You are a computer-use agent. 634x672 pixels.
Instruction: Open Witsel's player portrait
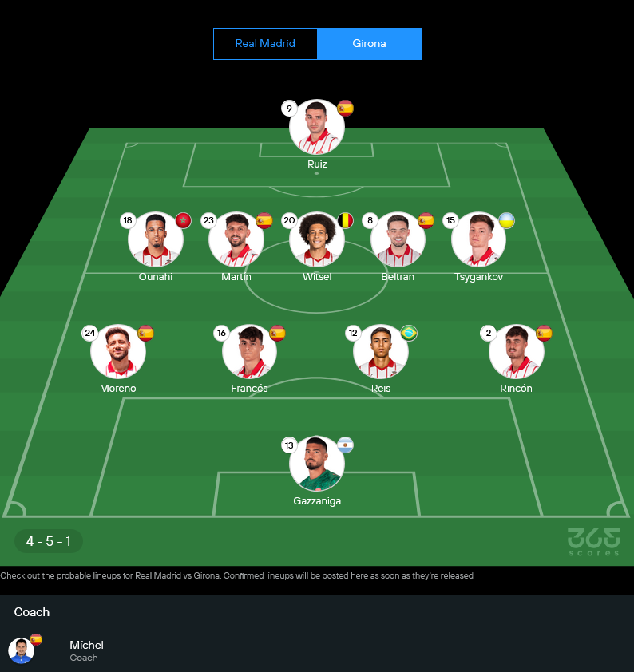tap(317, 239)
